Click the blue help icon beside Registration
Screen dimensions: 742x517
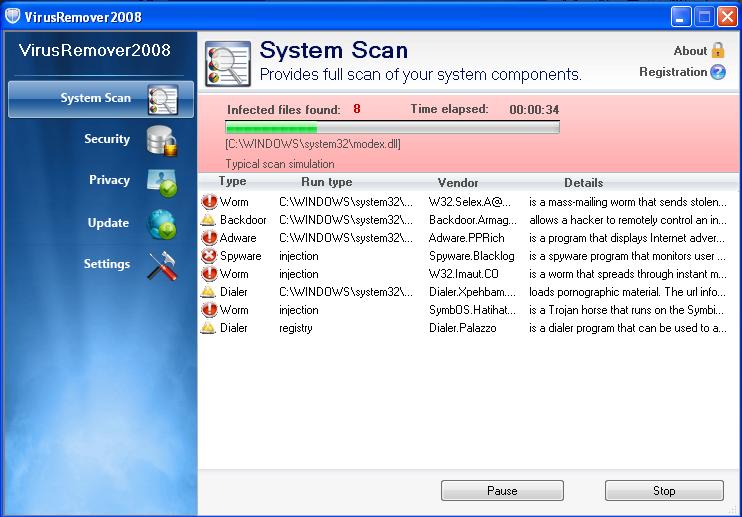click(718, 72)
